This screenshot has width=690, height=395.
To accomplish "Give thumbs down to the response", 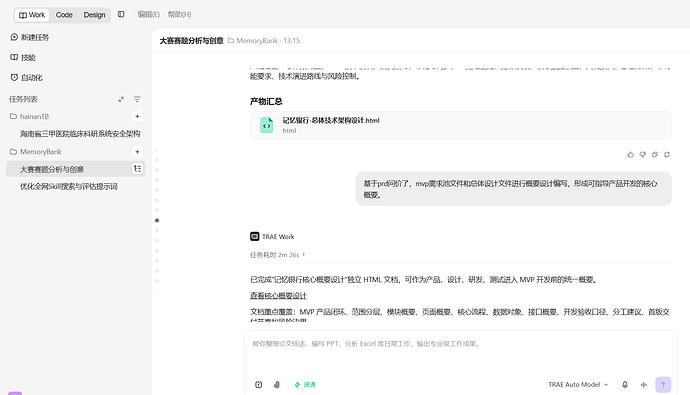I will point(642,154).
